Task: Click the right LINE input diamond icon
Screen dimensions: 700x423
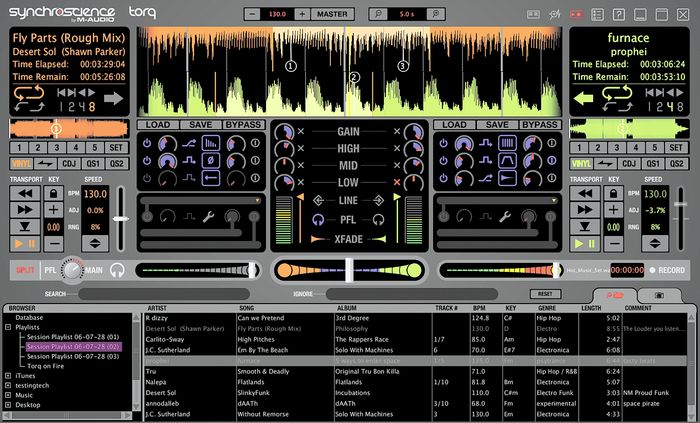Action: coord(378,200)
